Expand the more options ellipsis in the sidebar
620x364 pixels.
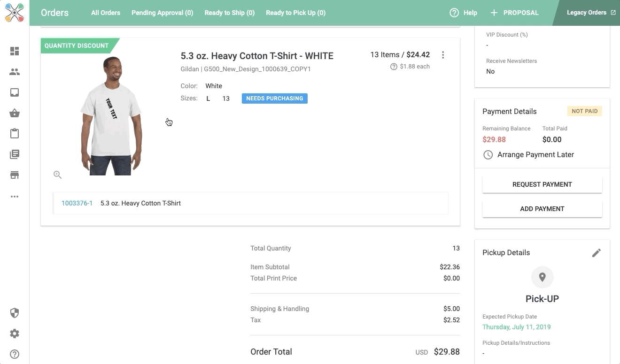pyautogui.click(x=15, y=196)
